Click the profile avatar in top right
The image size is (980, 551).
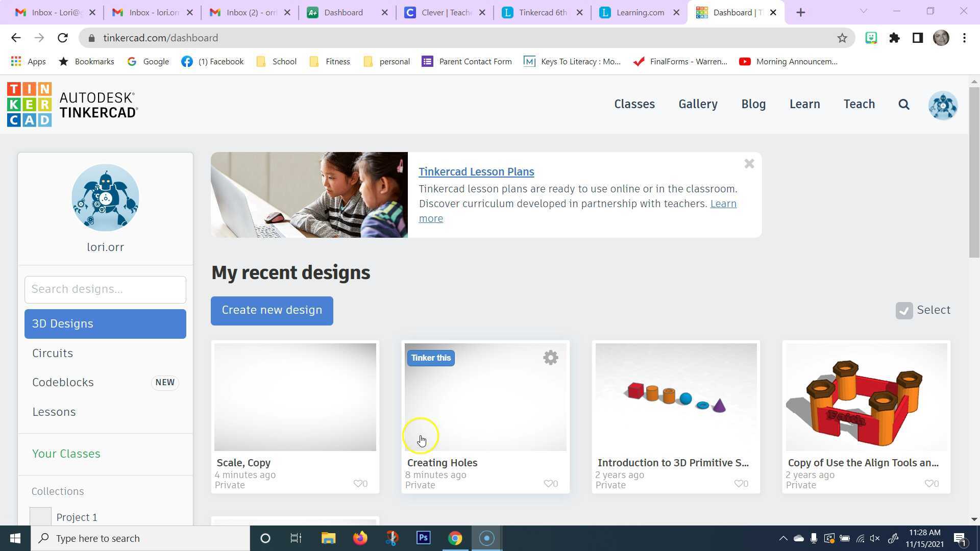(x=942, y=105)
